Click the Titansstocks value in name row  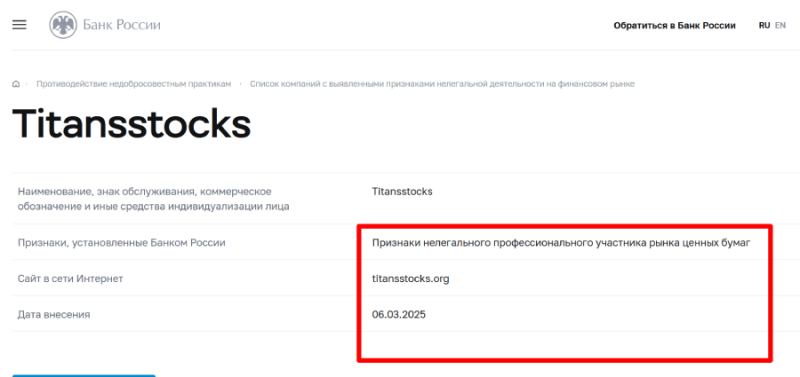click(x=402, y=192)
